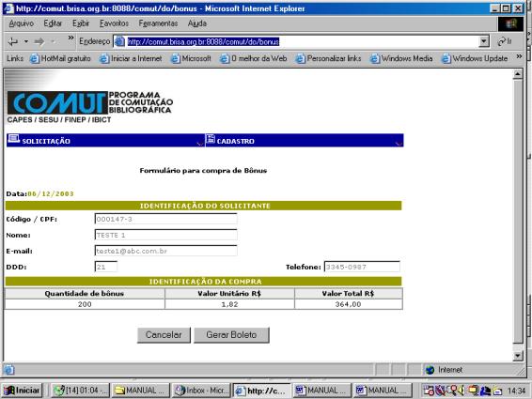The width and height of the screenshot is (532, 399).
Task: Expand the toolbar overflow chevron near Endereço
Action: point(70,38)
